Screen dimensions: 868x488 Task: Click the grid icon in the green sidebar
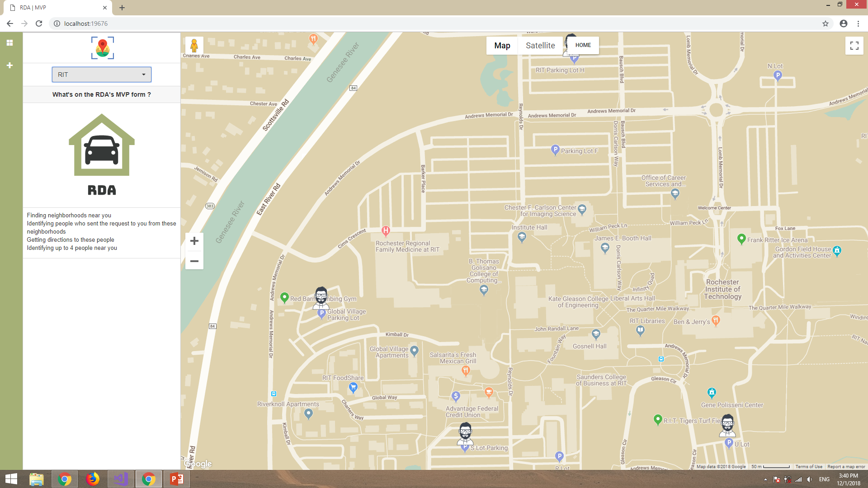pos(9,43)
